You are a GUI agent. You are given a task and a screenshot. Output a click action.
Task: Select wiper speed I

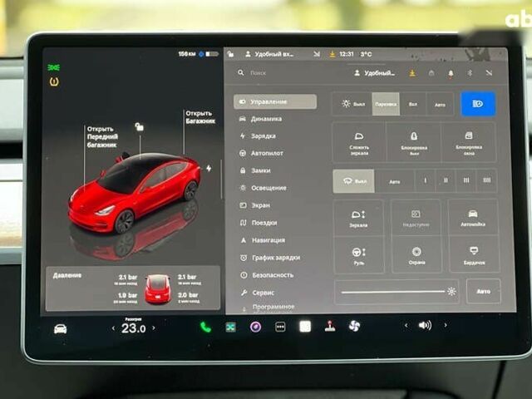(425, 180)
